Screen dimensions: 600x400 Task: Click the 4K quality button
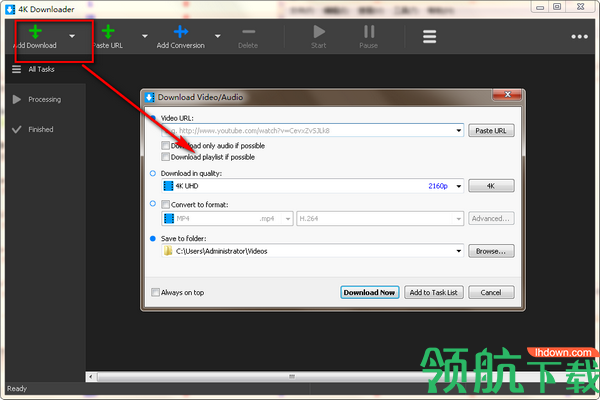pyautogui.click(x=491, y=186)
